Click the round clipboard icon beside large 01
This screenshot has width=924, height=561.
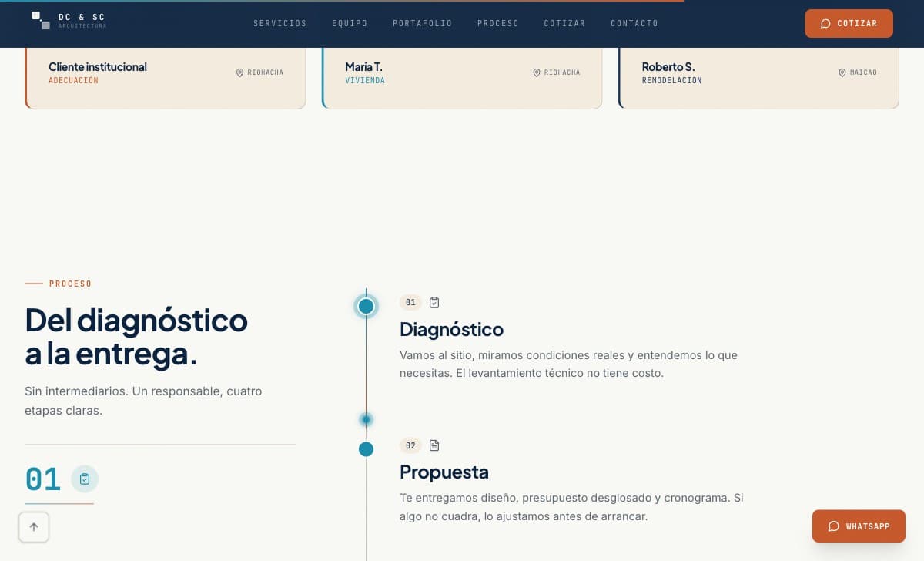point(85,479)
